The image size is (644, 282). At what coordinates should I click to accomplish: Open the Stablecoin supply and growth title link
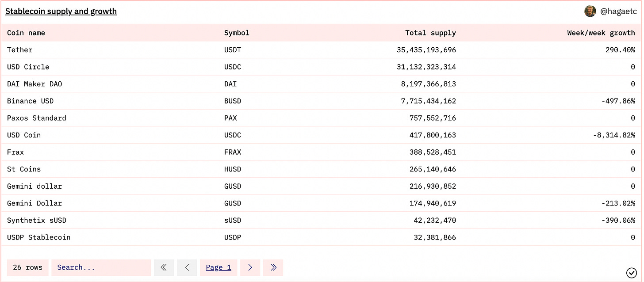click(x=61, y=11)
